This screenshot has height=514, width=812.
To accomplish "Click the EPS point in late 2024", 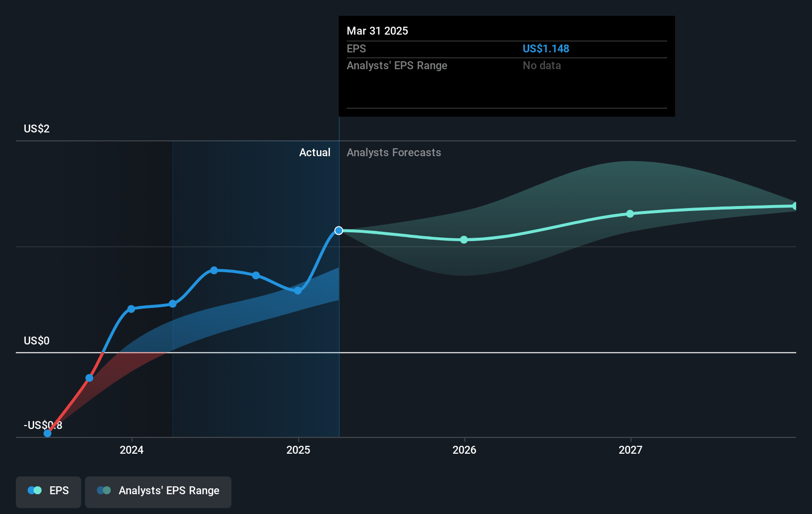I will (256, 275).
